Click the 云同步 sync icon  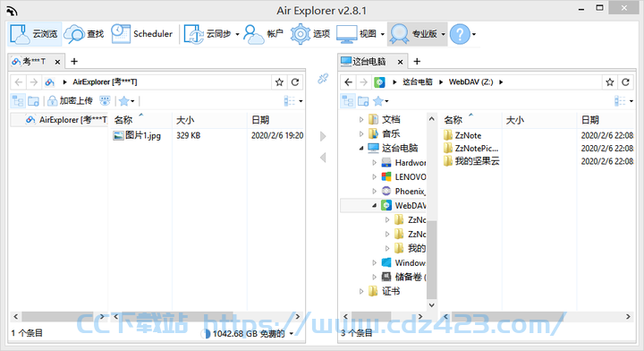pyautogui.click(x=193, y=34)
